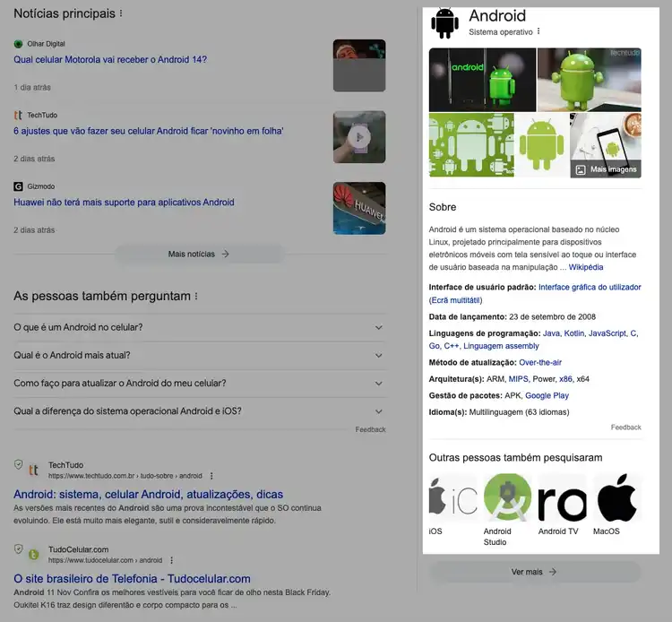The height and width of the screenshot is (622, 672).
Task: Open 'O site brasileiro de Telefonia - Tudocelular.com'
Action: pos(132,578)
